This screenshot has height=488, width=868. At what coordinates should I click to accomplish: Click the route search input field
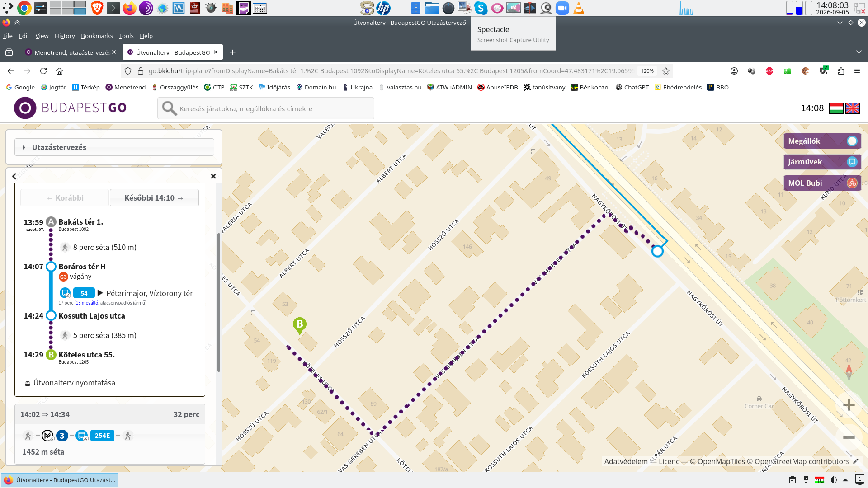[266, 108]
